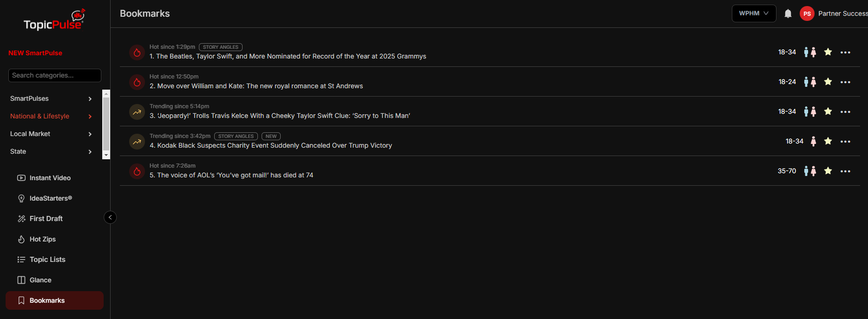Click the trending arrow icon on the Jeopardy story

[137, 112]
